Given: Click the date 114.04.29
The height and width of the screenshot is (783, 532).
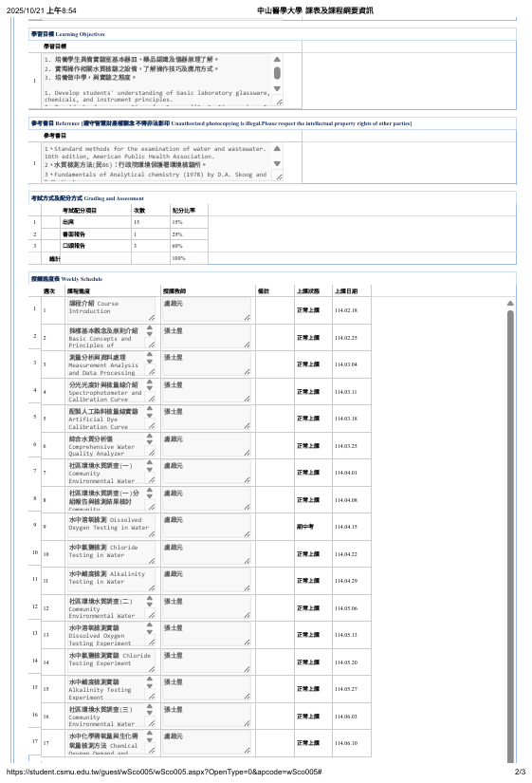Looking at the screenshot, I should [346, 581].
